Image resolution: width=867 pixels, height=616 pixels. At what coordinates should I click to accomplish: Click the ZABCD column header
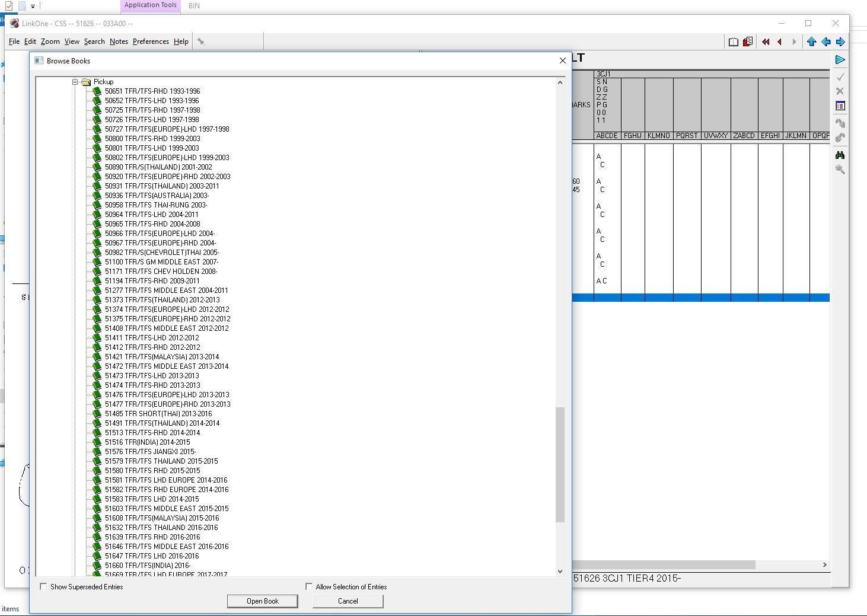coord(744,136)
